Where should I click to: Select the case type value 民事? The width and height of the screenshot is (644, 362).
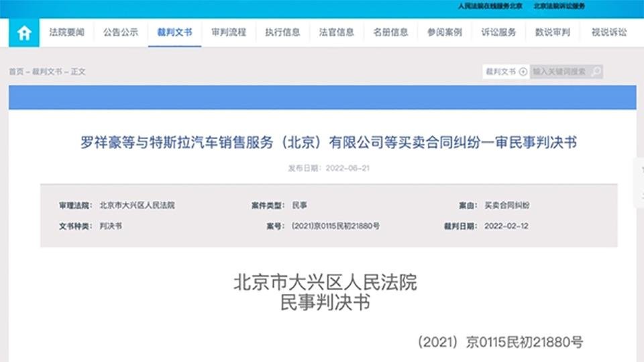299,206
